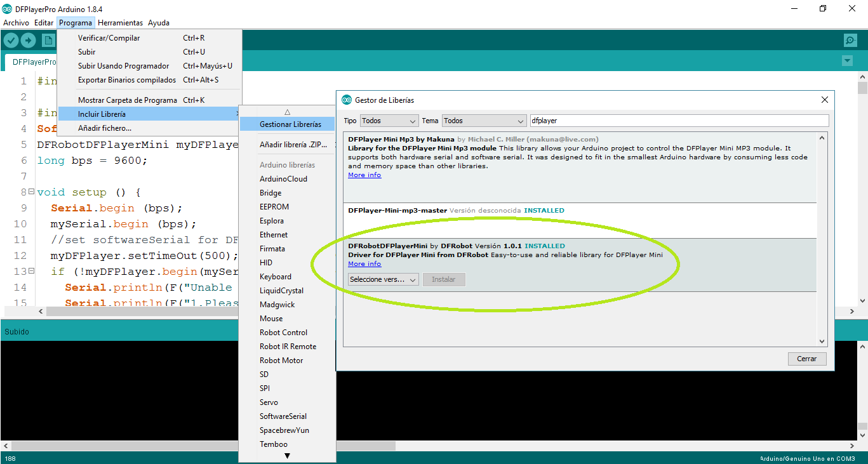Include the Esplora library

click(287, 221)
